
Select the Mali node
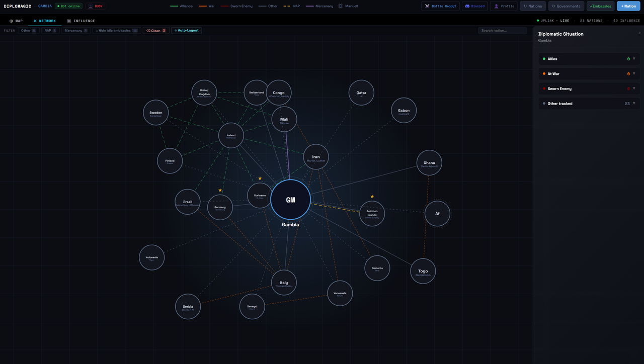tap(284, 120)
